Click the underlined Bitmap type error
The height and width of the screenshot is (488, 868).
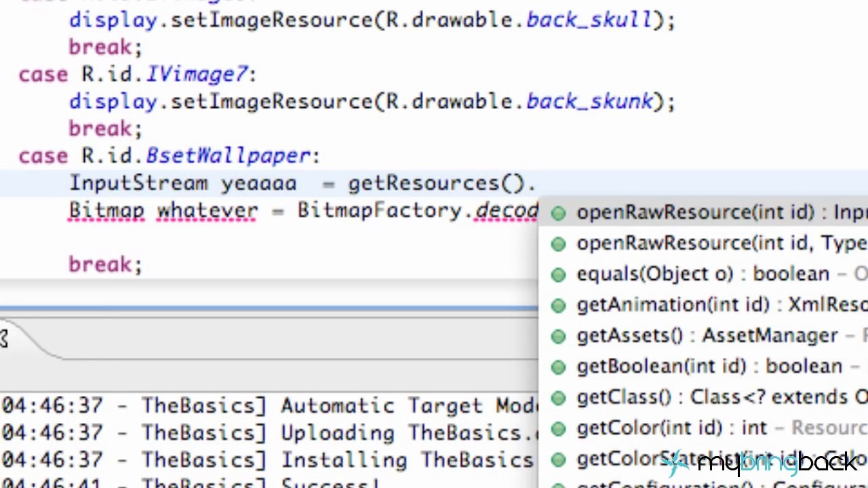point(106,211)
